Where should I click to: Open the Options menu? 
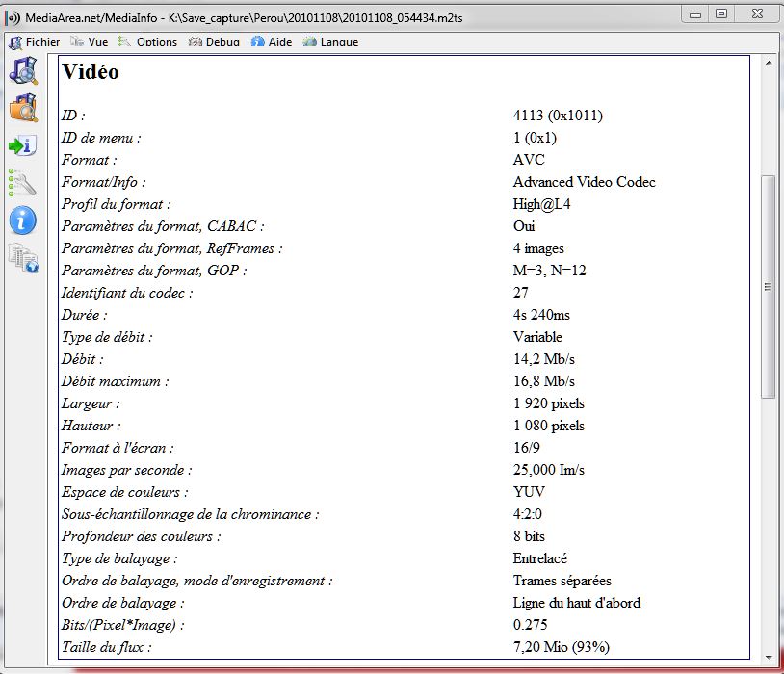[x=147, y=42]
